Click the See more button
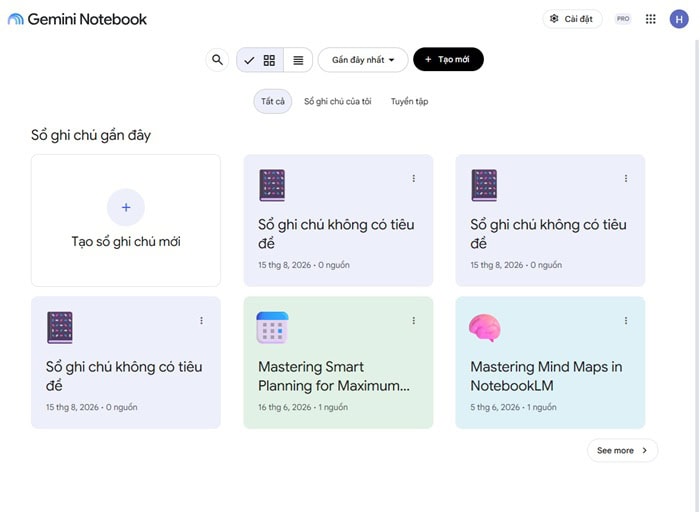Viewport: 700px width, 512px height. point(622,450)
